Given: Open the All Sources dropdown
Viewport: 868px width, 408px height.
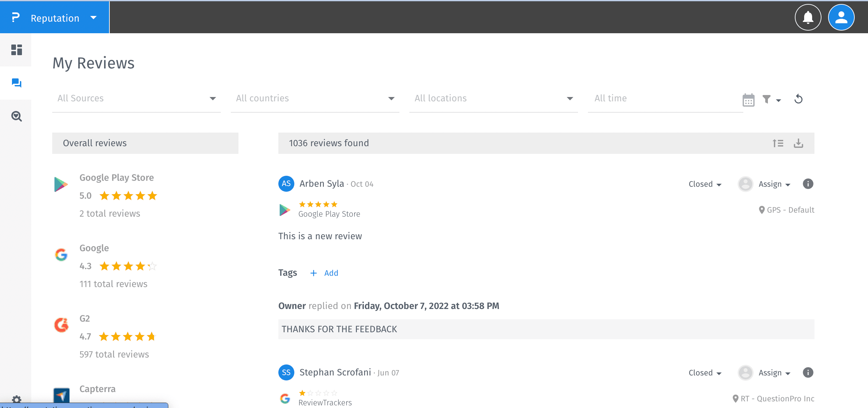Looking at the screenshot, I should pyautogui.click(x=136, y=98).
